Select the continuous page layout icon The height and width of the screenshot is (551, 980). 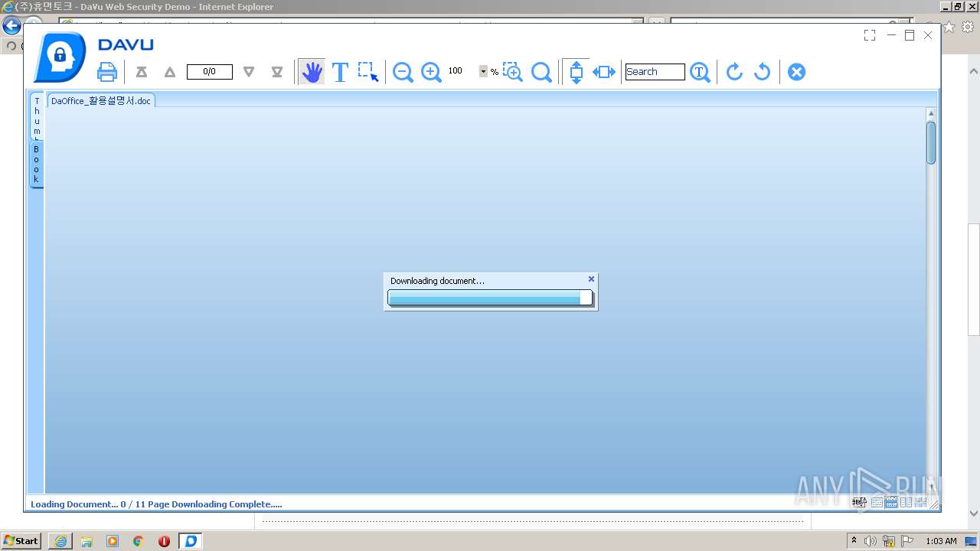tap(891, 502)
